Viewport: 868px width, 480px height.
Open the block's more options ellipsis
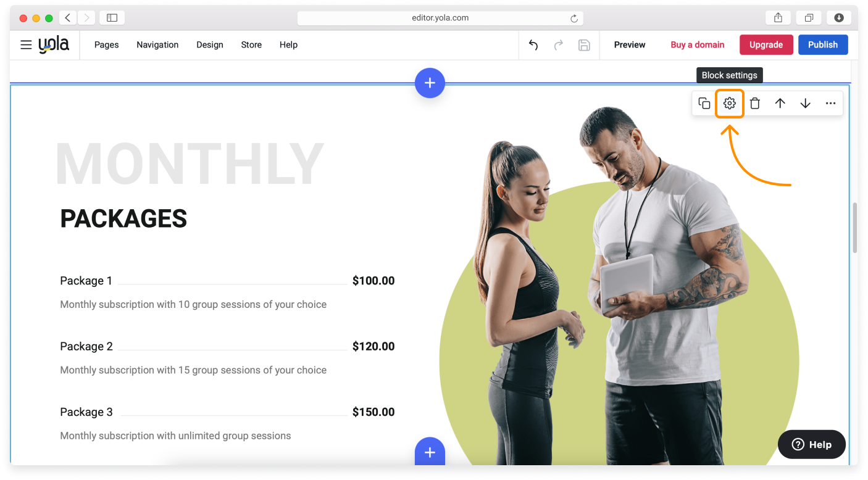pyautogui.click(x=830, y=104)
